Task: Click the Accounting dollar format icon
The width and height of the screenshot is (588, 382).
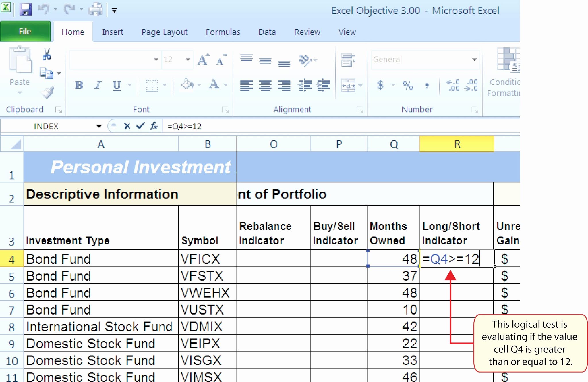Action: pyautogui.click(x=380, y=85)
